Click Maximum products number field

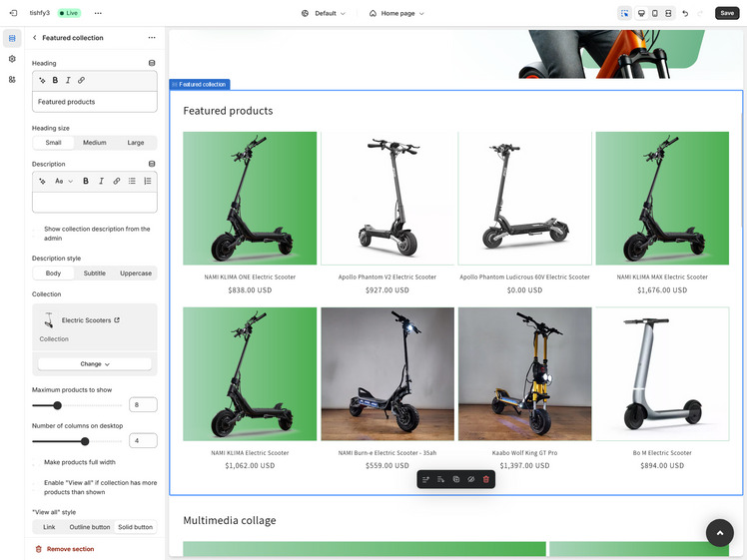[x=143, y=404]
